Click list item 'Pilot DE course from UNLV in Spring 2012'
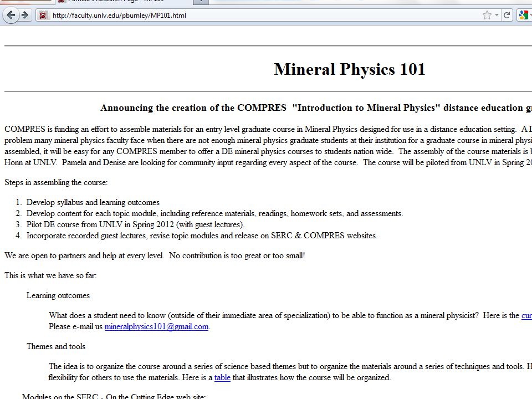The height and width of the screenshot is (399, 532). [135, 224]
